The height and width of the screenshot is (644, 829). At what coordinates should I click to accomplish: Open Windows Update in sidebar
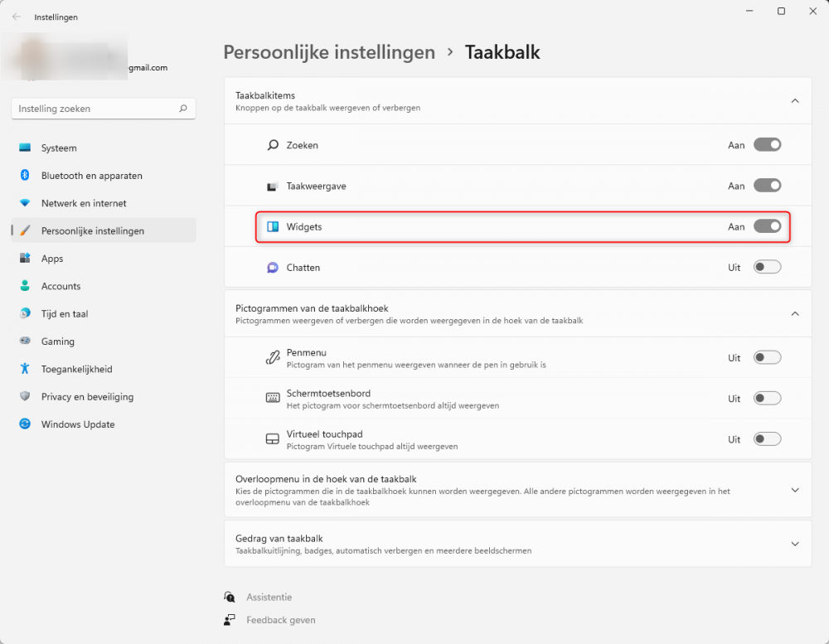[x=78, y=424]
